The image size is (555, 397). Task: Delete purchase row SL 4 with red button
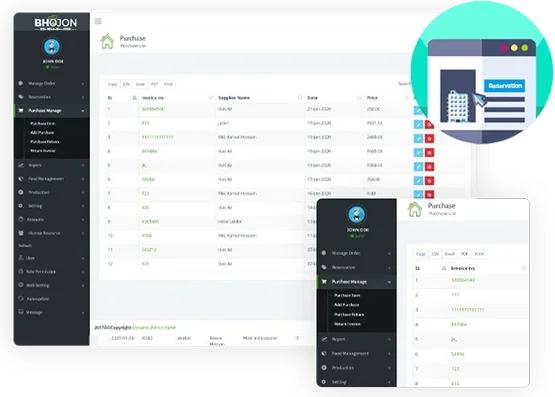tap(429, 153)
